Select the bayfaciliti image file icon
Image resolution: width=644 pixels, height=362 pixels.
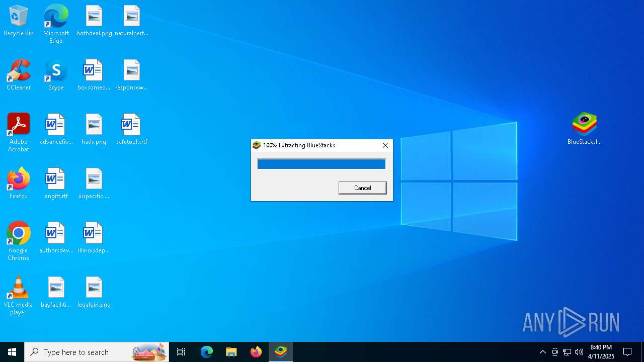click(x=56, y=293)
